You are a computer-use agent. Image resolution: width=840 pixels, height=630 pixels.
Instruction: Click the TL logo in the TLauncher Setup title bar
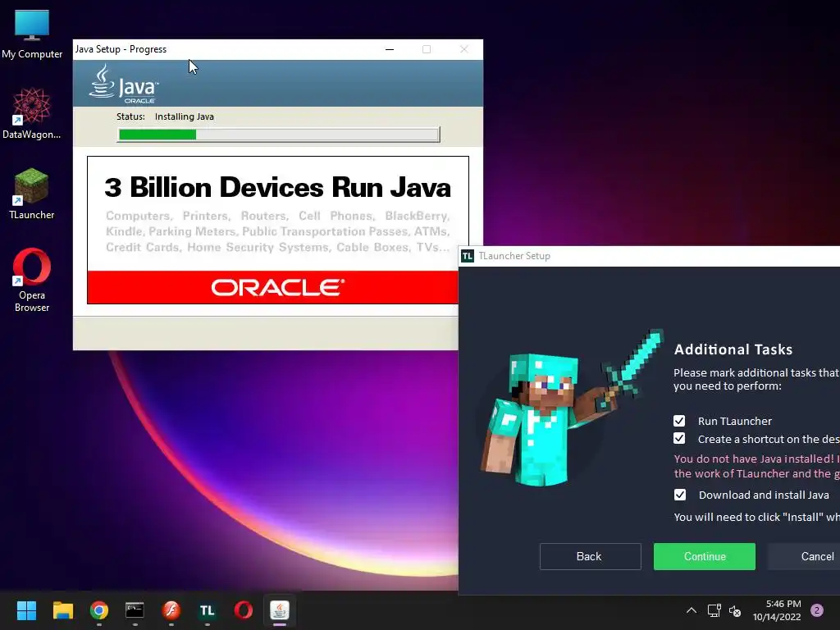click(x=468, y=256)
